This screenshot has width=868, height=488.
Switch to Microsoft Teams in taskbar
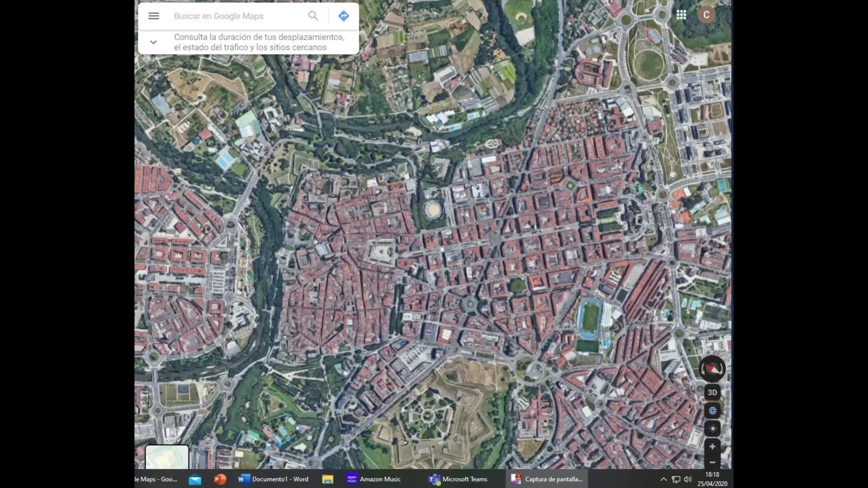pyautogui.click(x=458, y=479)
